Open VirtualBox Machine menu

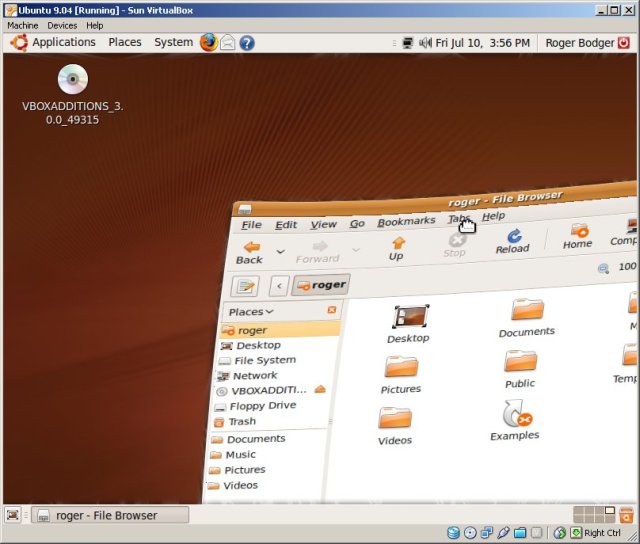(x=22, y=25)
